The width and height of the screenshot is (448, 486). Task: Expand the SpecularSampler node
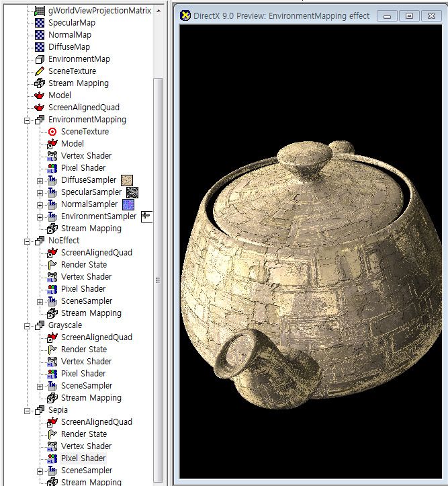(40, 193)
